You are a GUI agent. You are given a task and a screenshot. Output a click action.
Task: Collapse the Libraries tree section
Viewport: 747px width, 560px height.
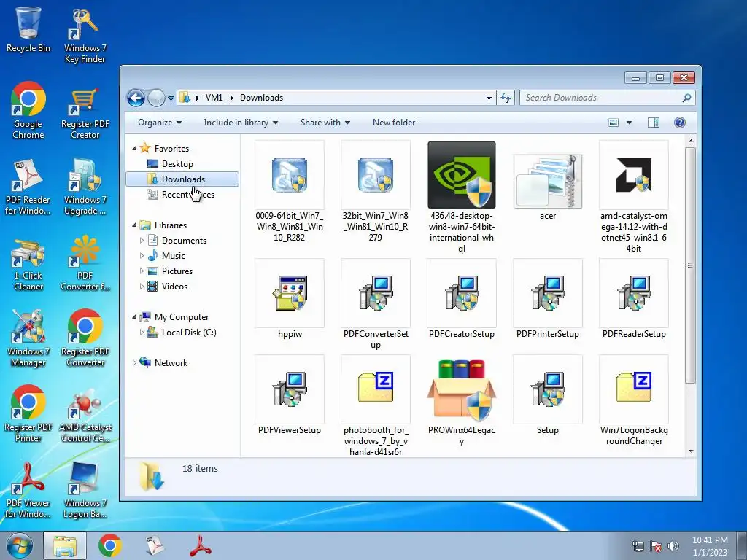pos(134,225)
